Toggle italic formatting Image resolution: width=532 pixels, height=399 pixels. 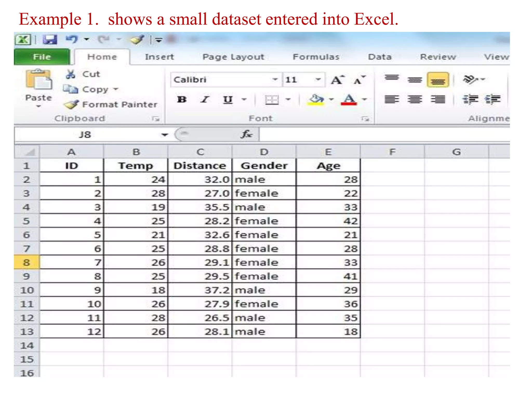coord(205,99)
